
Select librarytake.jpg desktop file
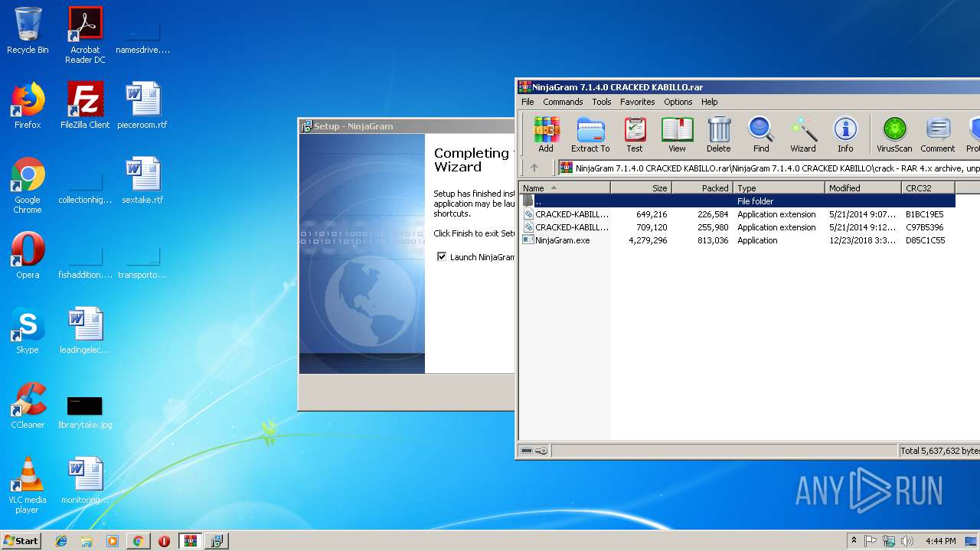pyautogui.click(x=85, y=412)
